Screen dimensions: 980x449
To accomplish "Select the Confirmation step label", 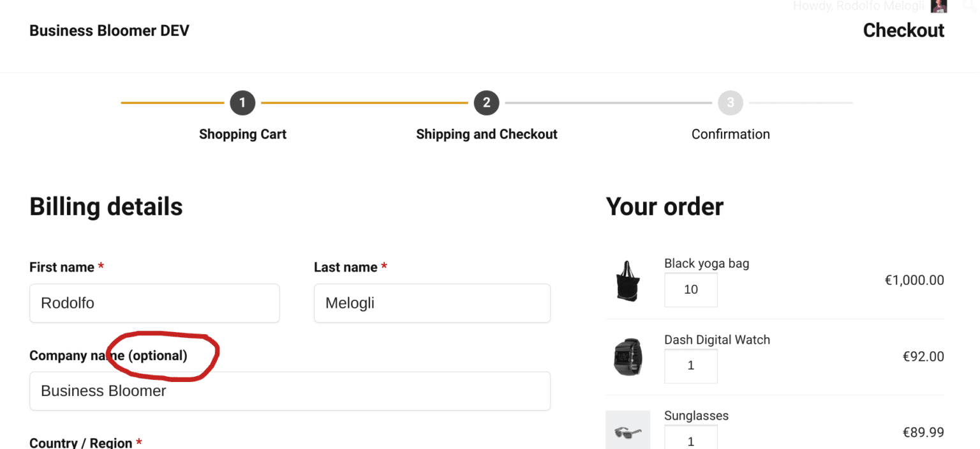I will (731, 134).
